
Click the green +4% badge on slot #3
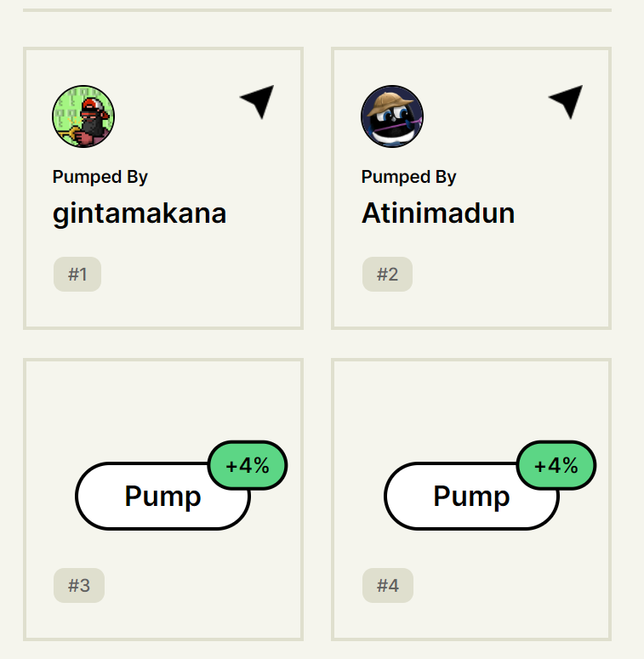pos(248,466)
